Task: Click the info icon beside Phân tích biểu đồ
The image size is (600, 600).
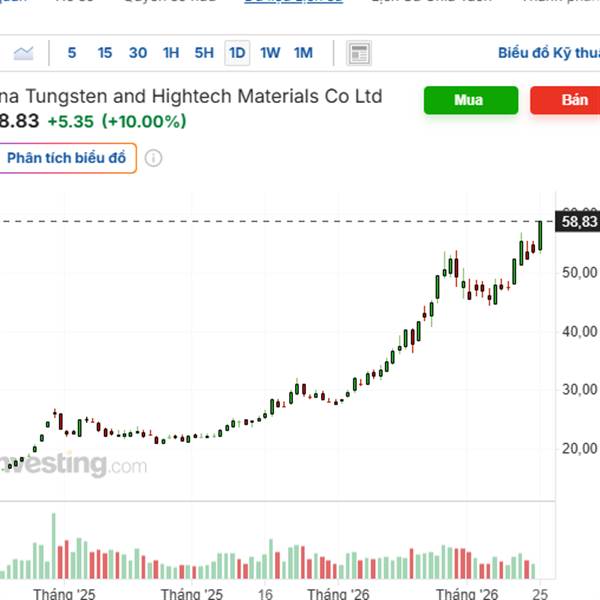Action: [x=153, y=158]
